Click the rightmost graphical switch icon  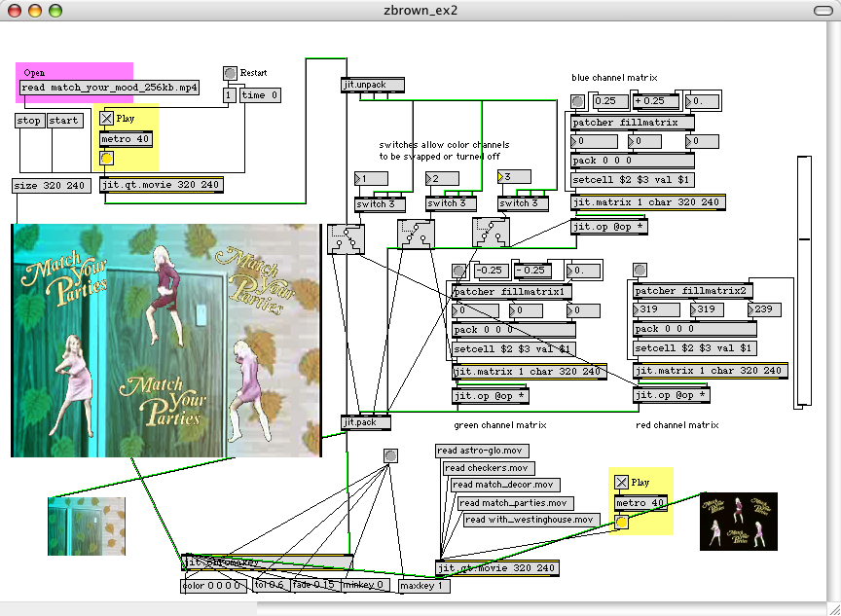tap(491, 232)
